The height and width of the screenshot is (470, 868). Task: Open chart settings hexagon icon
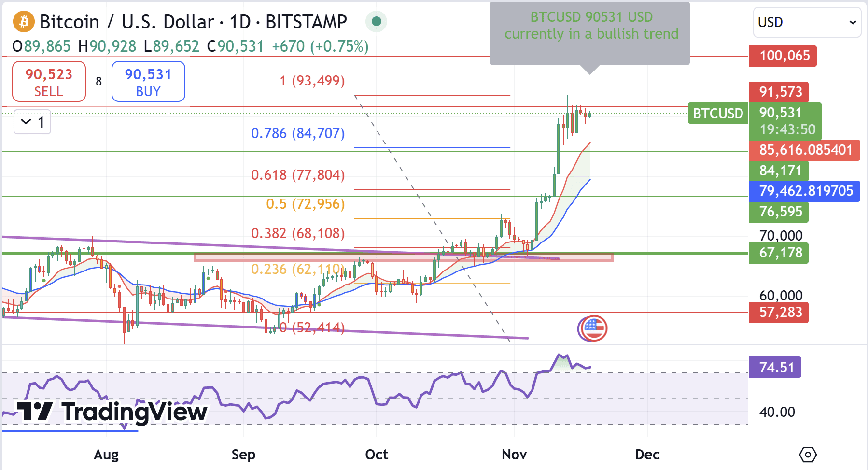[808, 455]
